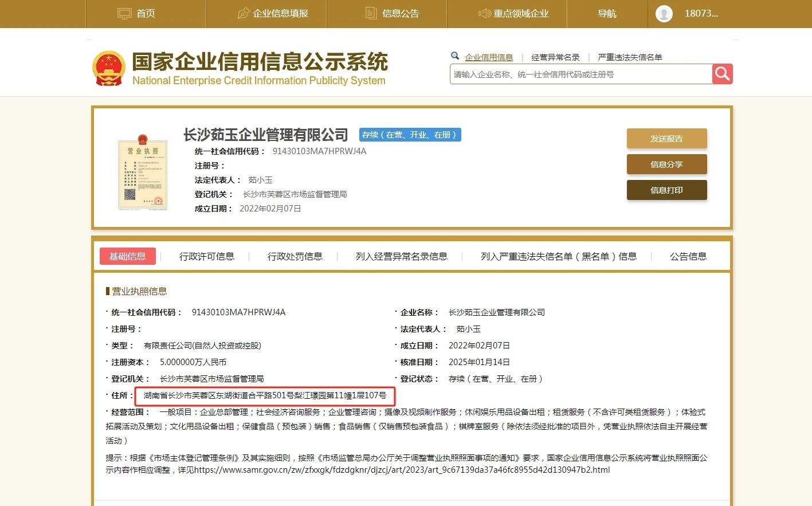Image resolution: width=812 pixels, height=506 pixels.
Task: Switch to the 行政许可信息 tab
Action: (x=207, y=256)
